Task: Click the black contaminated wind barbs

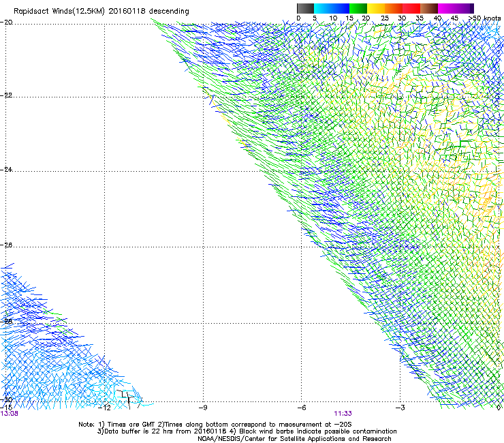Action: tap(128, 399)
